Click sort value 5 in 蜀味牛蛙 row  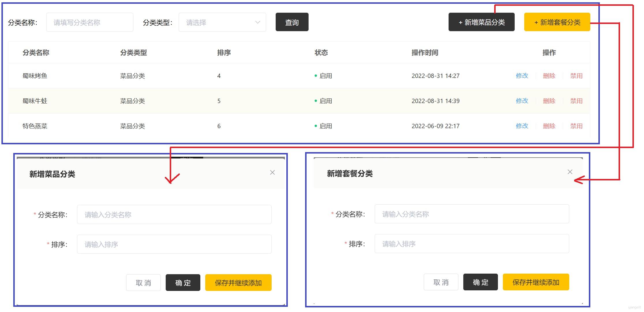tap(219, 101)
